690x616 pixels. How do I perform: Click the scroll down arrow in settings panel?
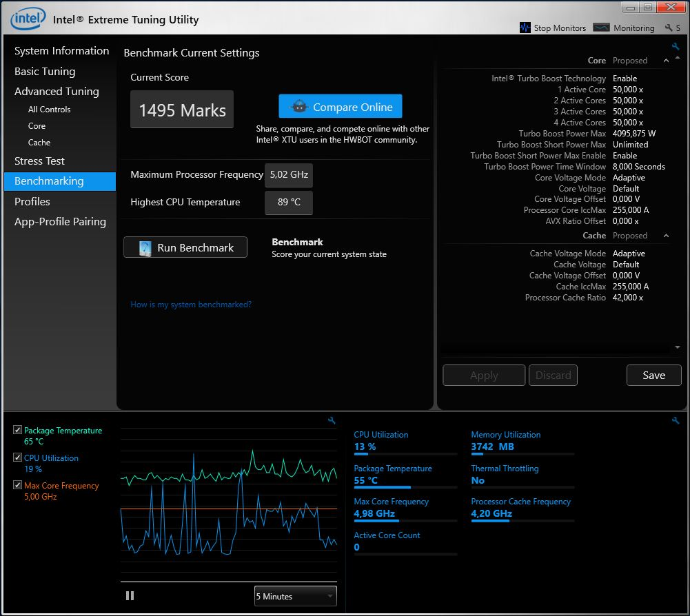(677, 347)
